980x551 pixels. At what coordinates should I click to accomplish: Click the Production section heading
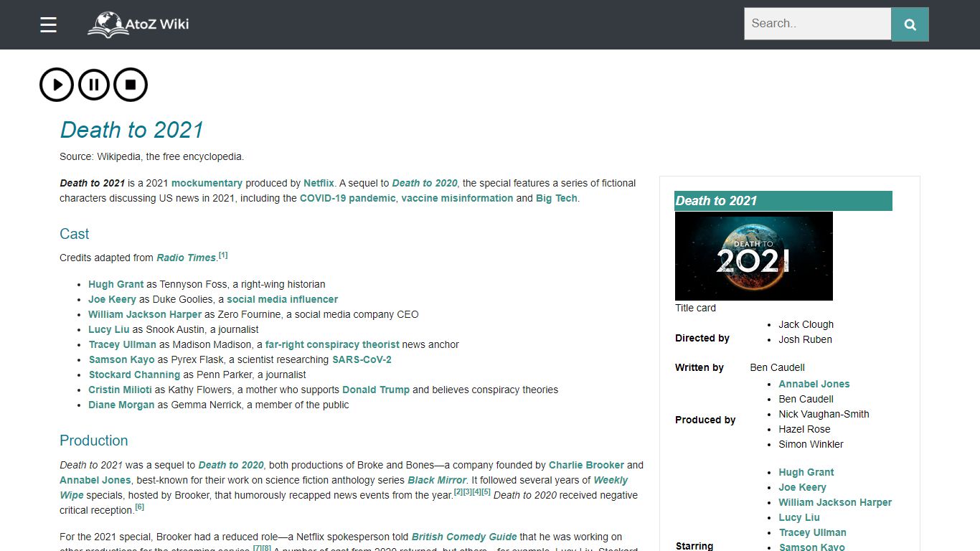(94, 441)
